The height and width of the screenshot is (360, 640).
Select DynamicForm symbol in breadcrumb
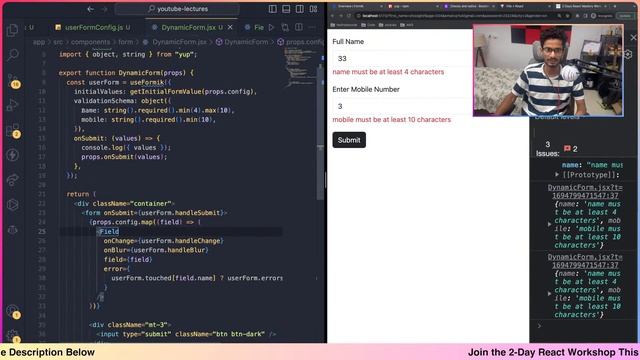pyautogui.click(x=242, y=42)
